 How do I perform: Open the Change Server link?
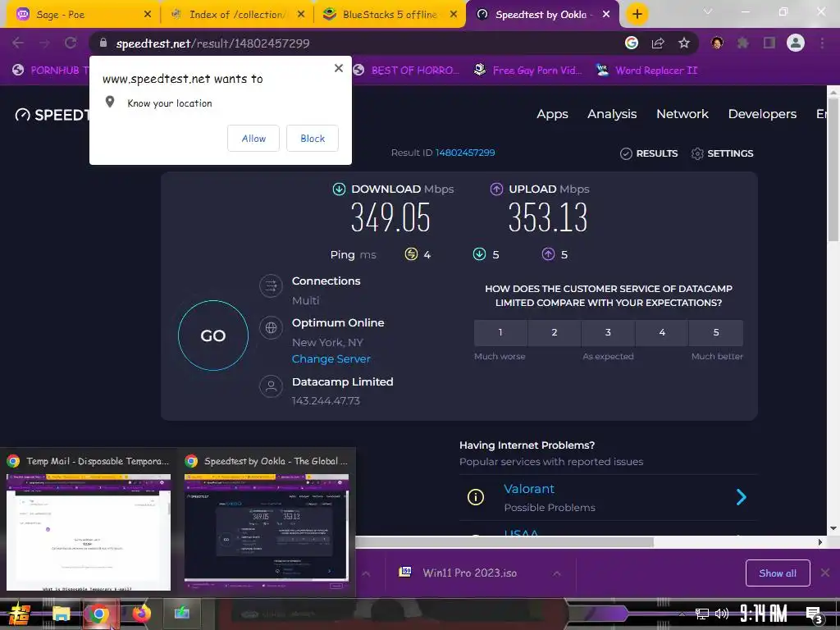(331, 359)
